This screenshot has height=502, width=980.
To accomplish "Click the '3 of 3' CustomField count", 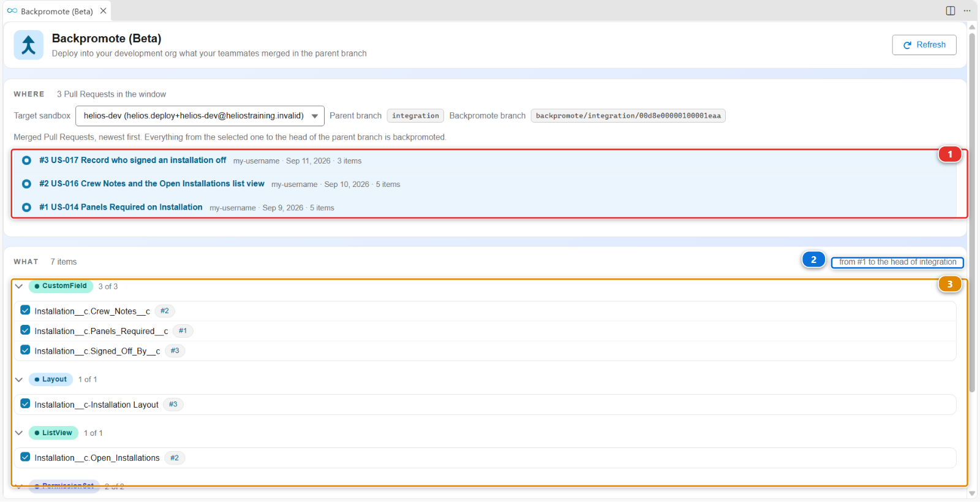I will pyautogui.click(x=108, y=286).
